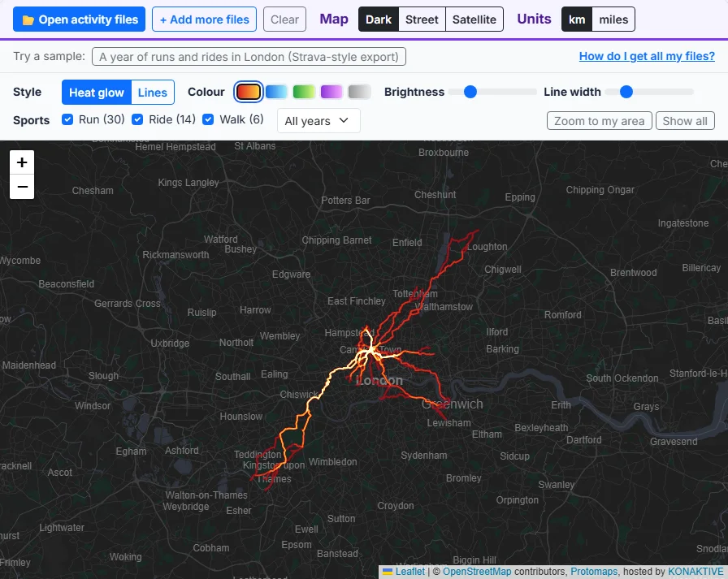Open the KONAKTIVE link
This screenshot has width=728, height=579.
point(695,572)
